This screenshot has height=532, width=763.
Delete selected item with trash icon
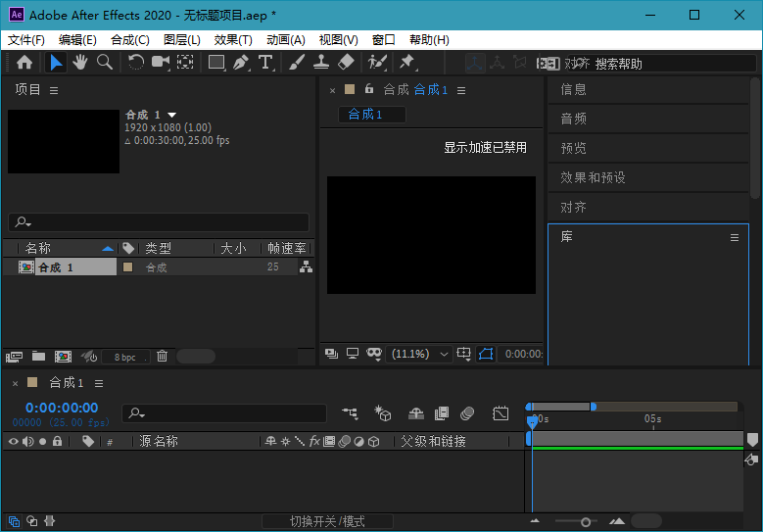[x=163, y=357]
